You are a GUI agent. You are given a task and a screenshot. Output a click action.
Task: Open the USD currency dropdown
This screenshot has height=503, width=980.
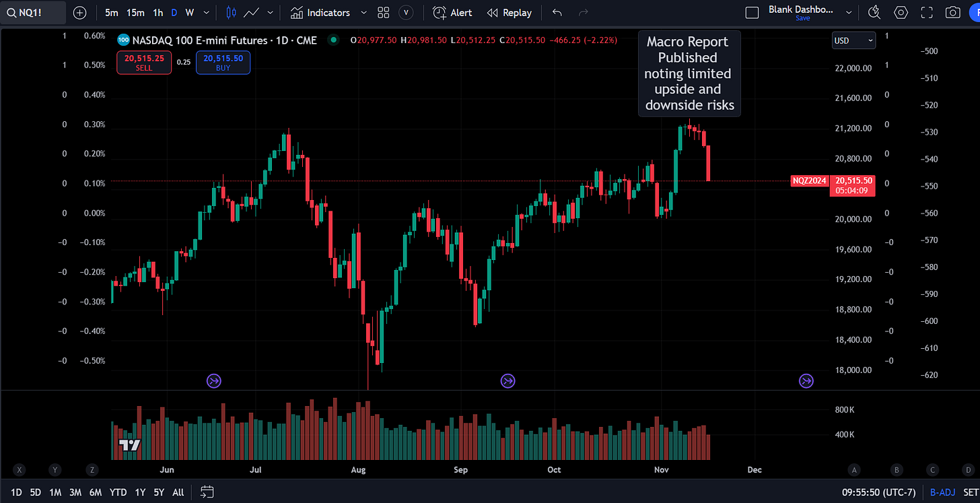click(853, 40)
